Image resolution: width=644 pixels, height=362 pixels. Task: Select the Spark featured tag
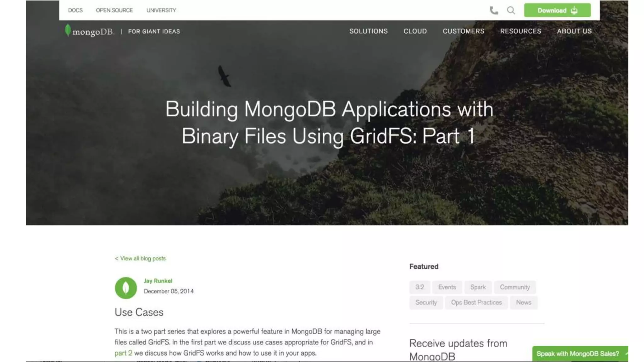478,287
